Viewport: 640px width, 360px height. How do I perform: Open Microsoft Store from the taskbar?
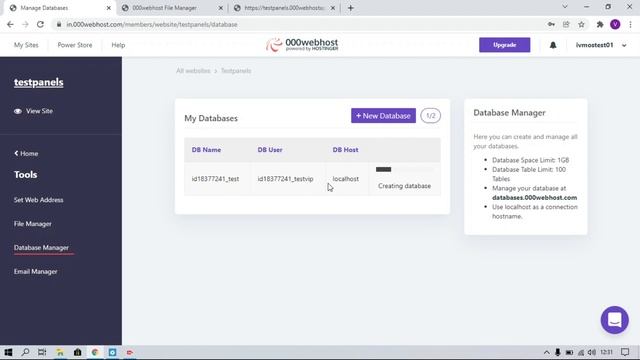78,352
